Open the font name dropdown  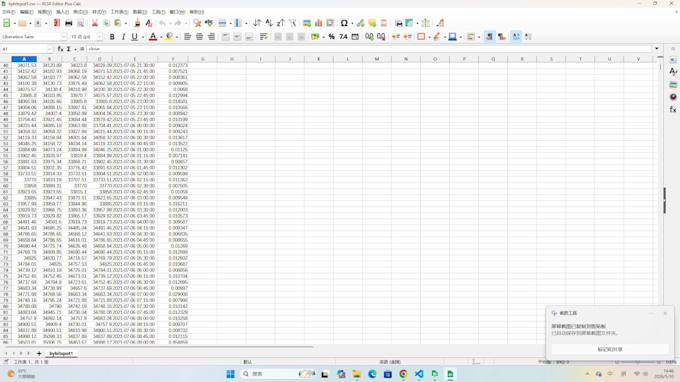pos(64,37)
